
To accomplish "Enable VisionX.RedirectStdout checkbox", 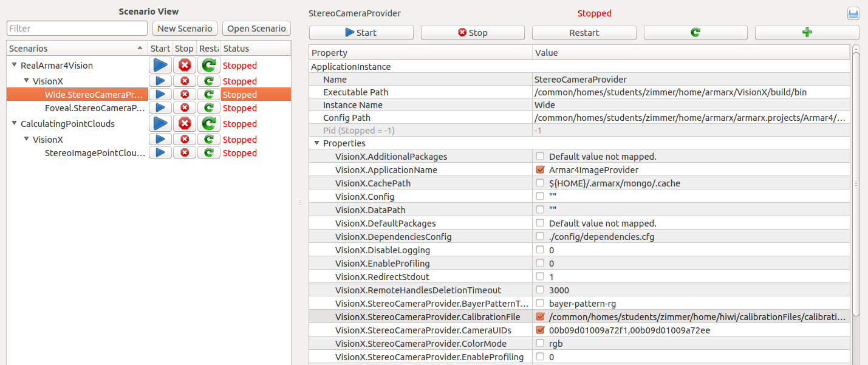I will 540,276.
